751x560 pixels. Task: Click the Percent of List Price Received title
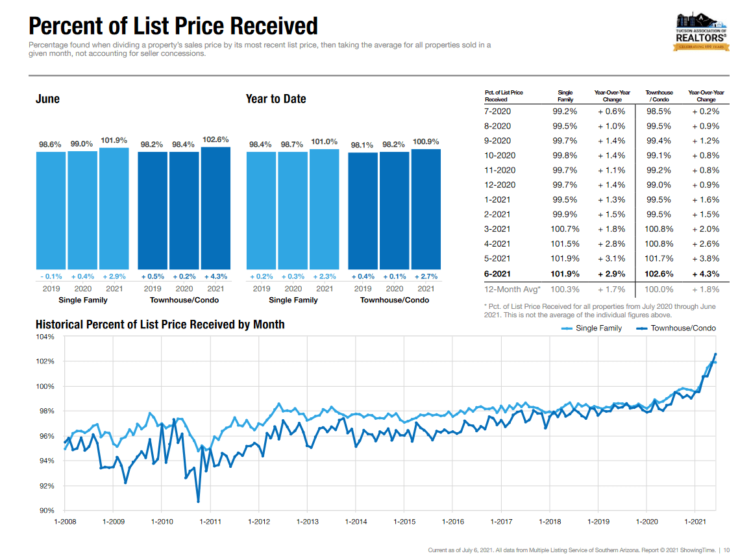click(x=173, y=26)
